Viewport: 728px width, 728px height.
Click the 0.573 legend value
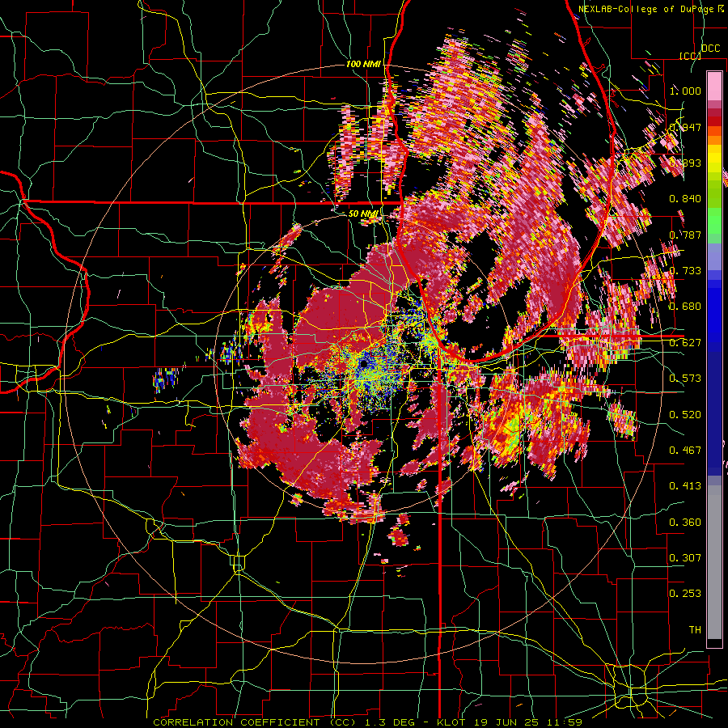(685, 379)
